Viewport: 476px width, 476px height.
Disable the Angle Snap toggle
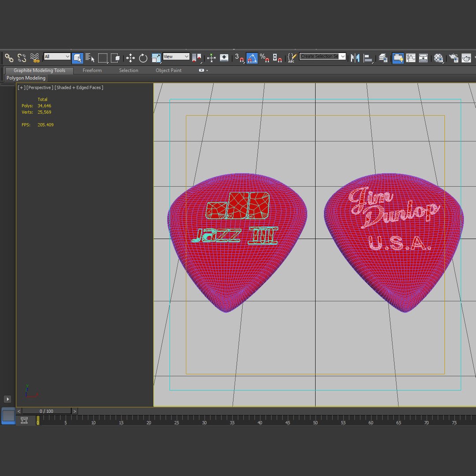(252, 58)
